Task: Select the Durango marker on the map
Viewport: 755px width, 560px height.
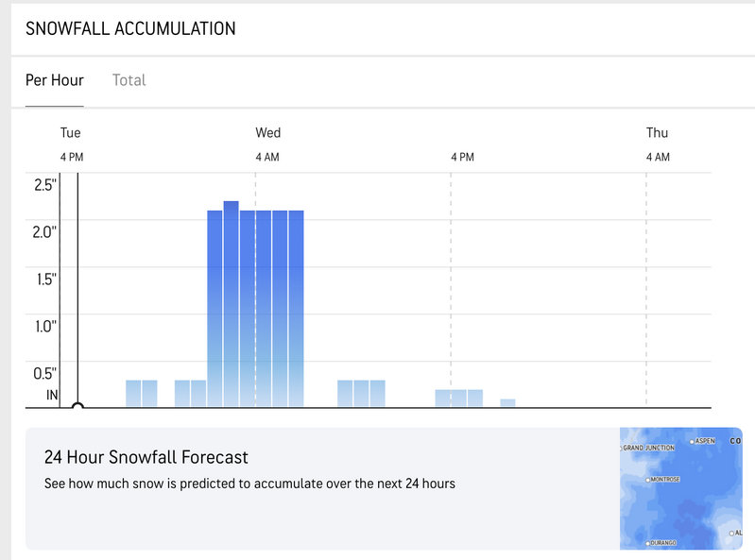Action: [x=647, y=544]
